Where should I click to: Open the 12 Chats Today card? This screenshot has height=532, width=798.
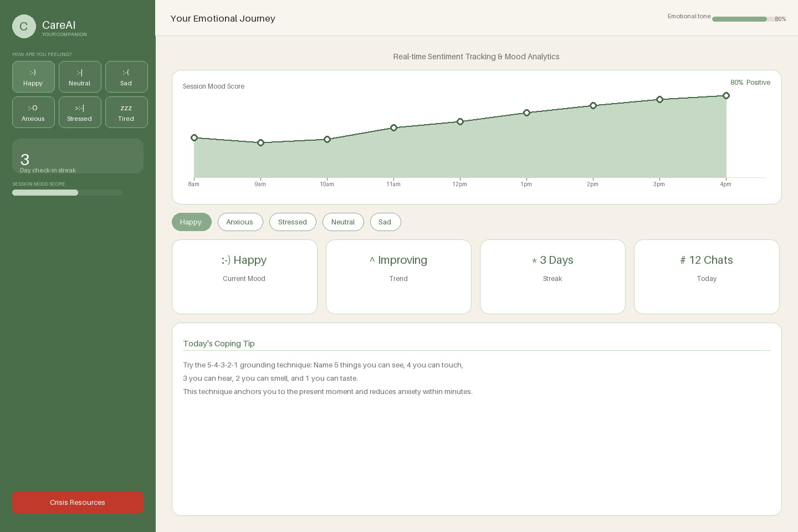tap(707, 277)
